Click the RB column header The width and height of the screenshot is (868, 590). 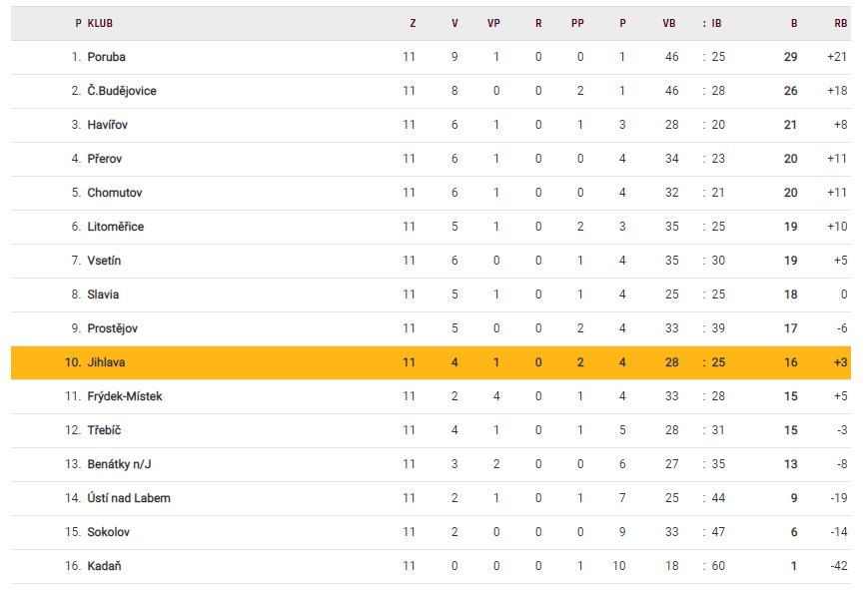[840, 23]
